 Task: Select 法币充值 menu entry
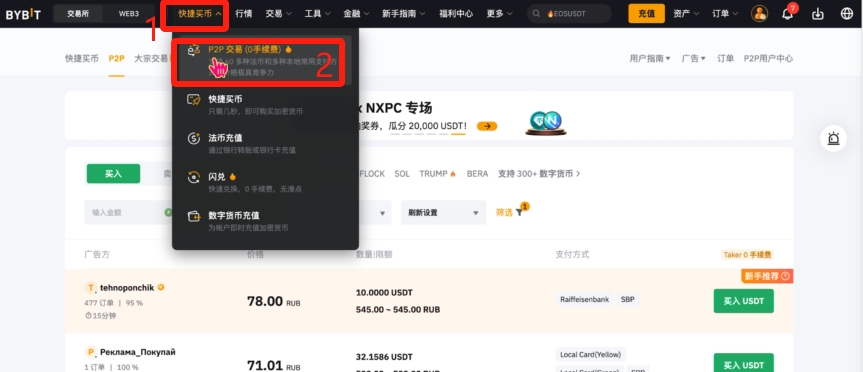(265, 143)
